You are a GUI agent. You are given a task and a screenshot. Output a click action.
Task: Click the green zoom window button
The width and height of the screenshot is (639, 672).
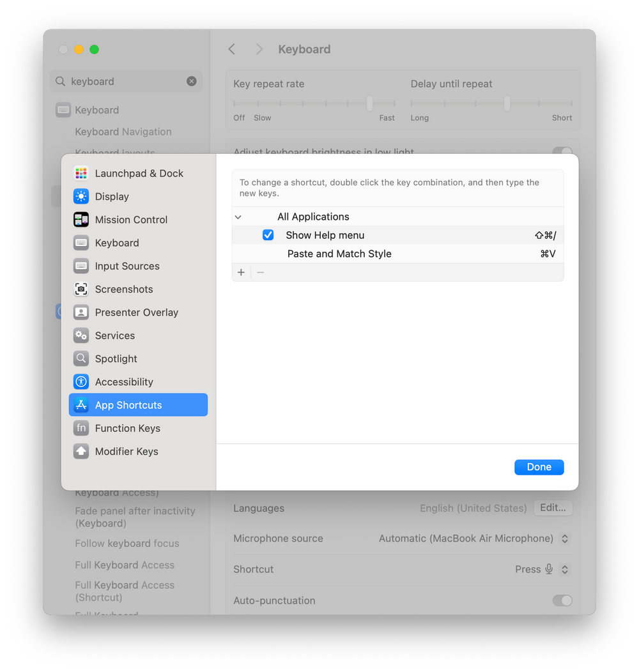95,49
